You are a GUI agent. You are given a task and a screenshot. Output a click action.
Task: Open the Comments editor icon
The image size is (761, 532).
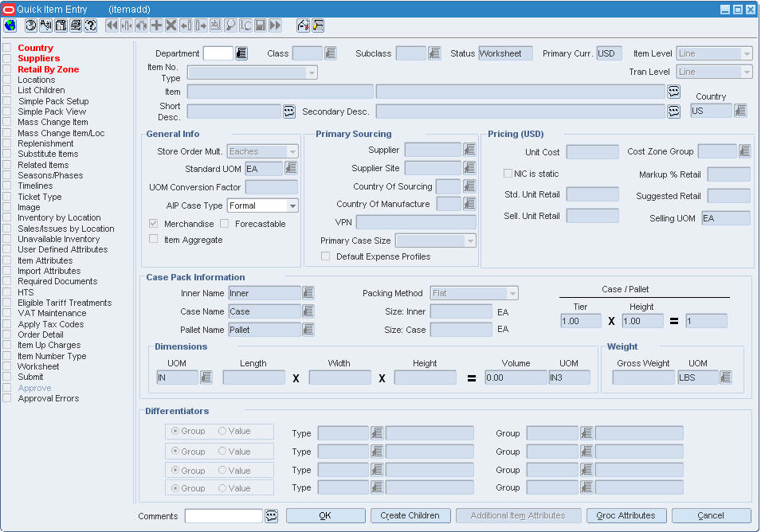pyautogui.click(x=272, y=516)
